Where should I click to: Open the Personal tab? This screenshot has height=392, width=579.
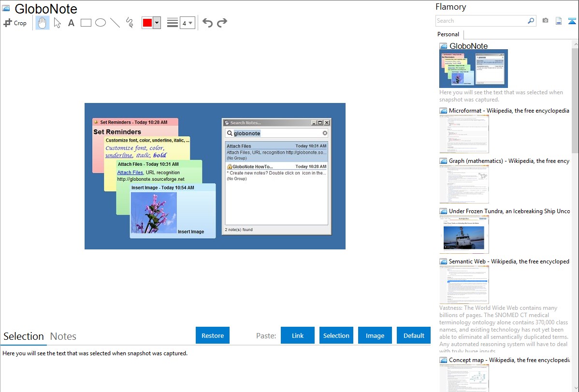[x=449, y=34]
